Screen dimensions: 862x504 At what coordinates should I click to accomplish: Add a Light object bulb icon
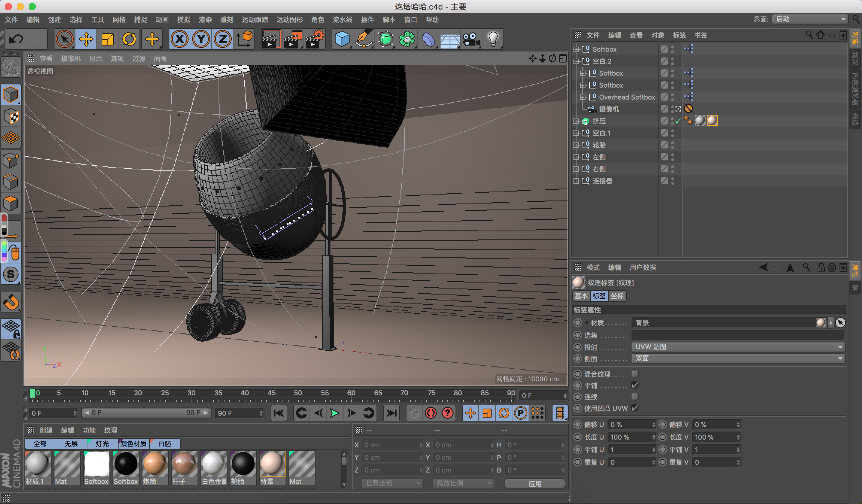(x=493, y=39)
